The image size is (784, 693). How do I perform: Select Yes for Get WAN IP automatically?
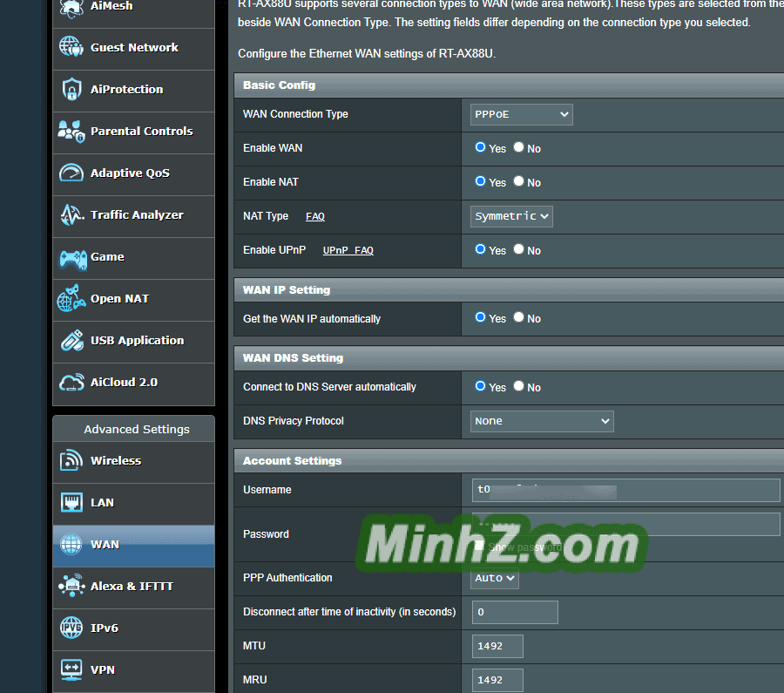[480, 317]
